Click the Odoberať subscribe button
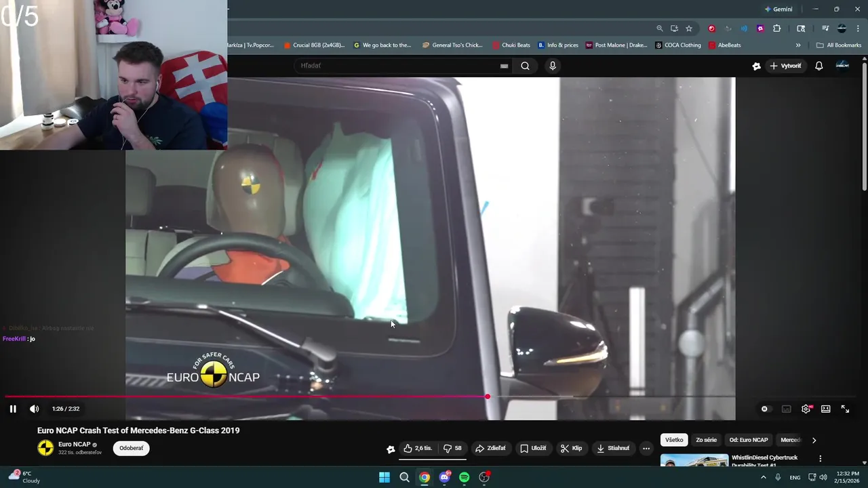The height and width of the screenshot is (488, 868). click(x=132, y=448)
